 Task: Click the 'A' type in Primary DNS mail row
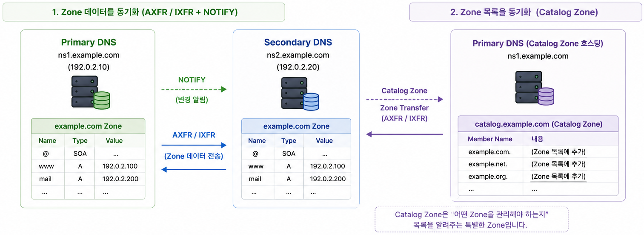point(80,179)
